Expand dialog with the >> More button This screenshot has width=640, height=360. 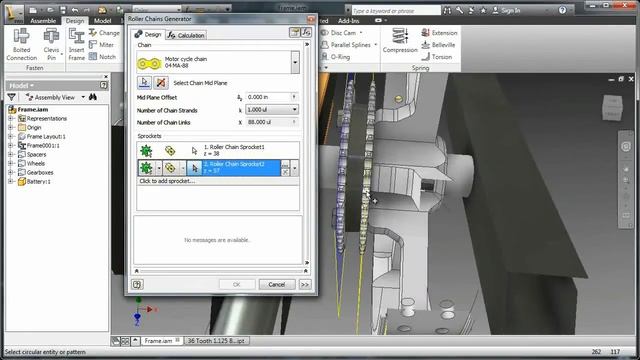[305, 284]
